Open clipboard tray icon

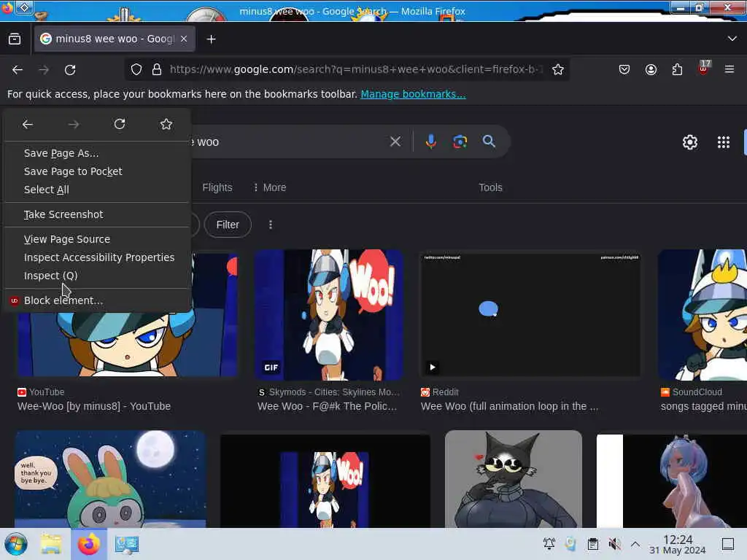pyautogui.click(x=592, y=544)
